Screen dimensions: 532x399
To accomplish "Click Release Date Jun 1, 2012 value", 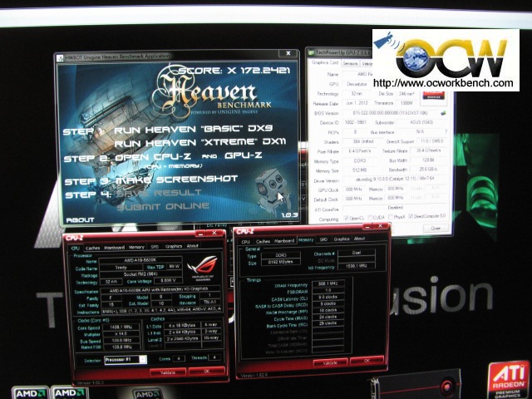I will tap(357, 103).
